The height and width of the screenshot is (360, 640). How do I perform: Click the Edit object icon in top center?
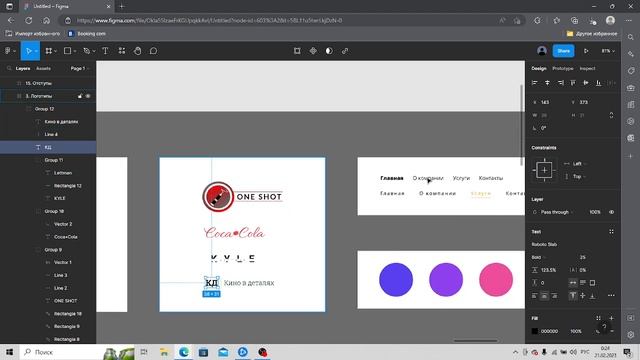pos(297,51)
